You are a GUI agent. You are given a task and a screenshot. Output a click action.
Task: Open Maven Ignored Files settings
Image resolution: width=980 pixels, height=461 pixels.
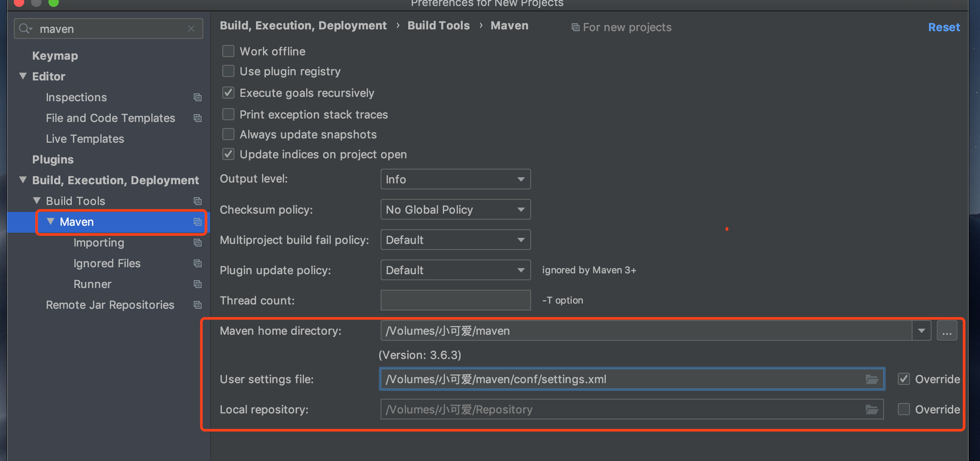tap(107, 263)
